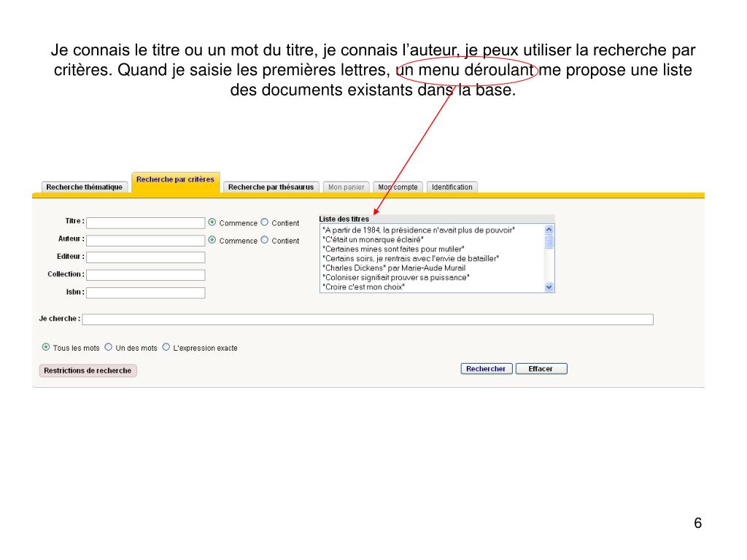Open the Mon panier tab
This screenshot has height=560, width=747.
(346, 187)
